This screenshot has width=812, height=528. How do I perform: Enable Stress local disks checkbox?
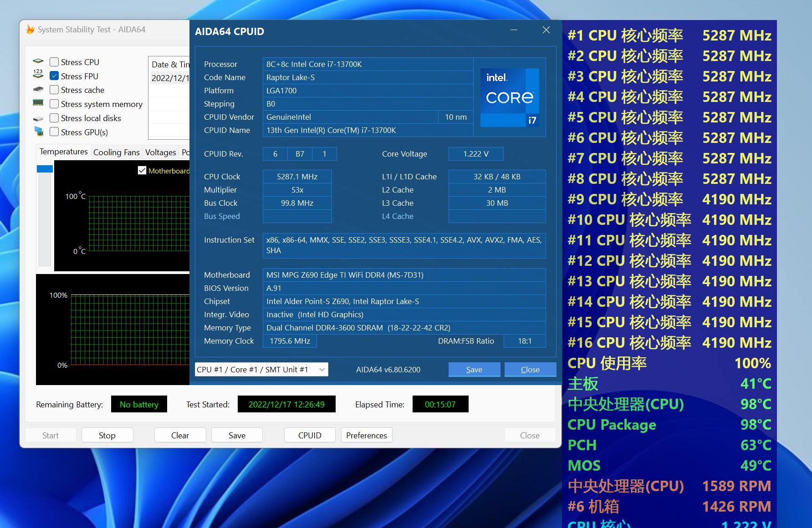pos(54,118)
